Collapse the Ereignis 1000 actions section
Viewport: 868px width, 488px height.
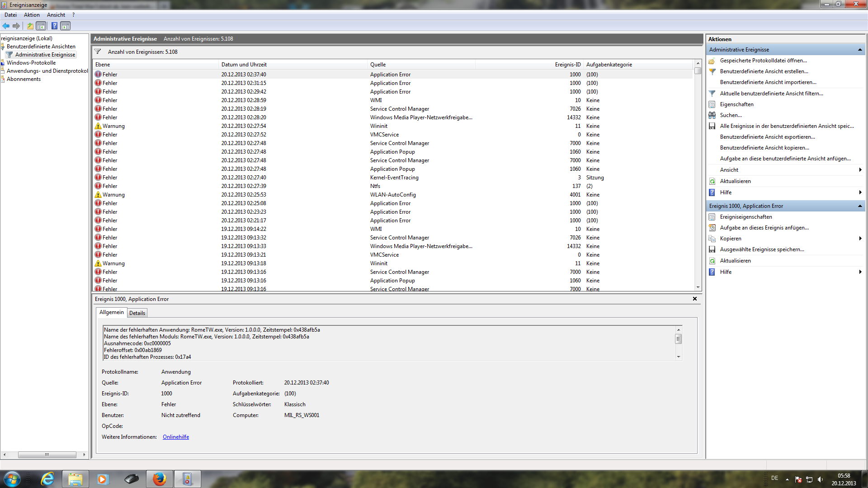pos(859,206)
